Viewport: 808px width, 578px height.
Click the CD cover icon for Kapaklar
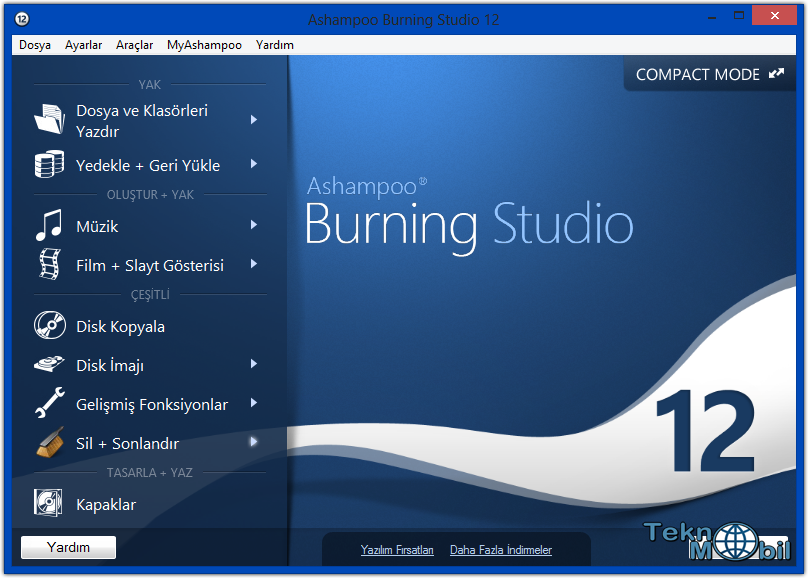click(x=48, y=503)
